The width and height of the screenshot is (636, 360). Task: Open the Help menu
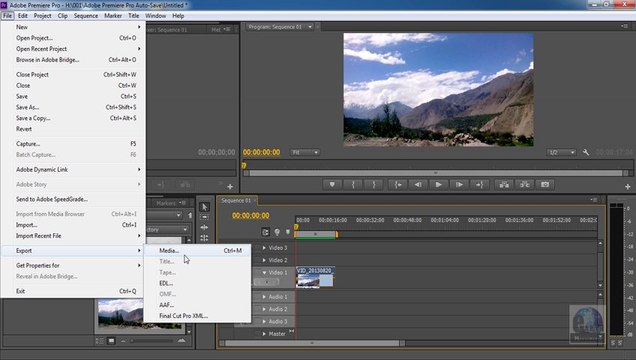tap(178, 16)
